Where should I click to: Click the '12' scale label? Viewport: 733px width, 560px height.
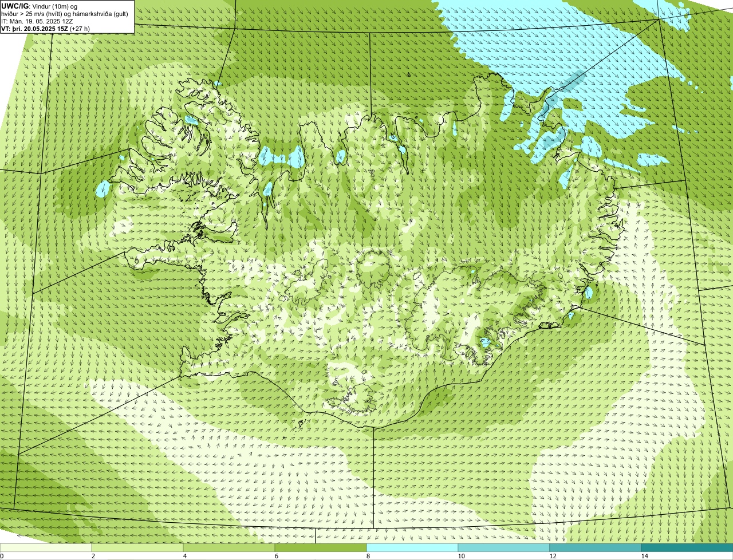[x=553, y=556]
